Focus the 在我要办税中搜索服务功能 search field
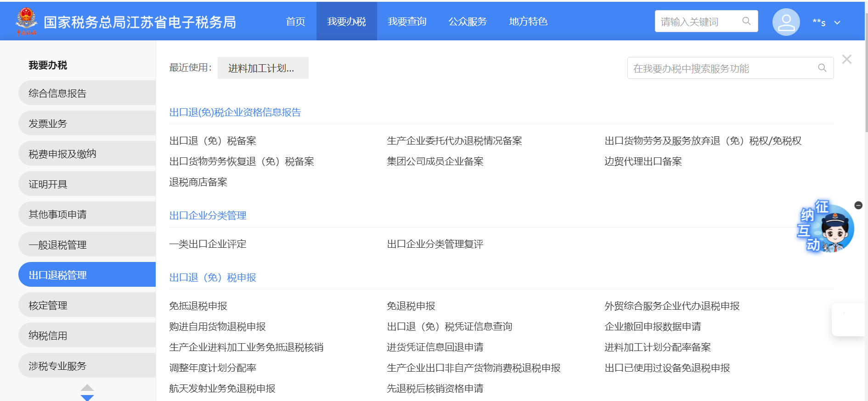This screenshot has height=401, width=868. 721,68
